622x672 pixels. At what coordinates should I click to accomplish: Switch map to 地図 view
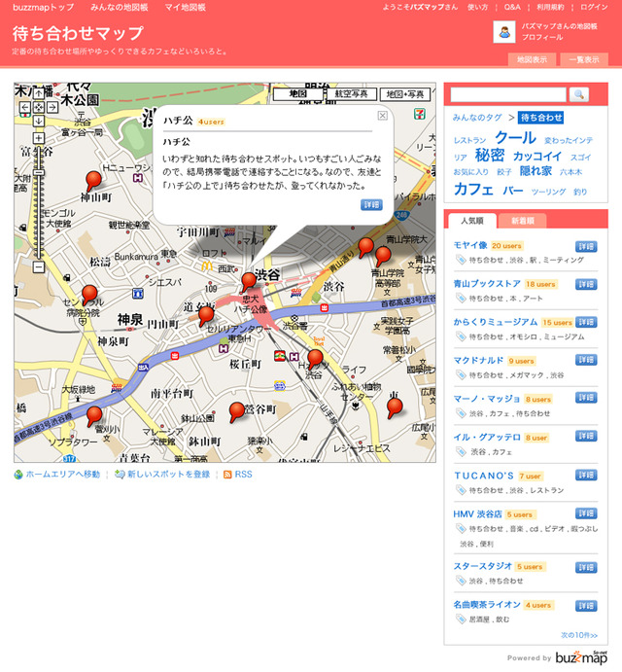point(297,94)
